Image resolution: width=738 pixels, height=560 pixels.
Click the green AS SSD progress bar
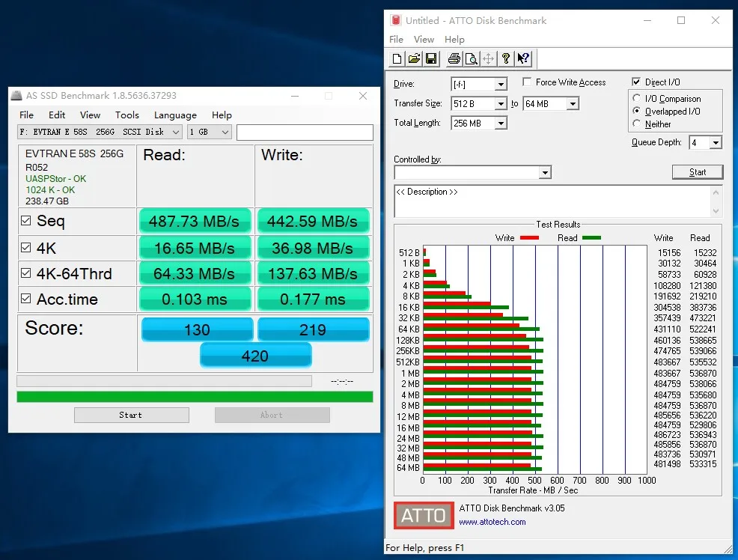tap(195, 397)
